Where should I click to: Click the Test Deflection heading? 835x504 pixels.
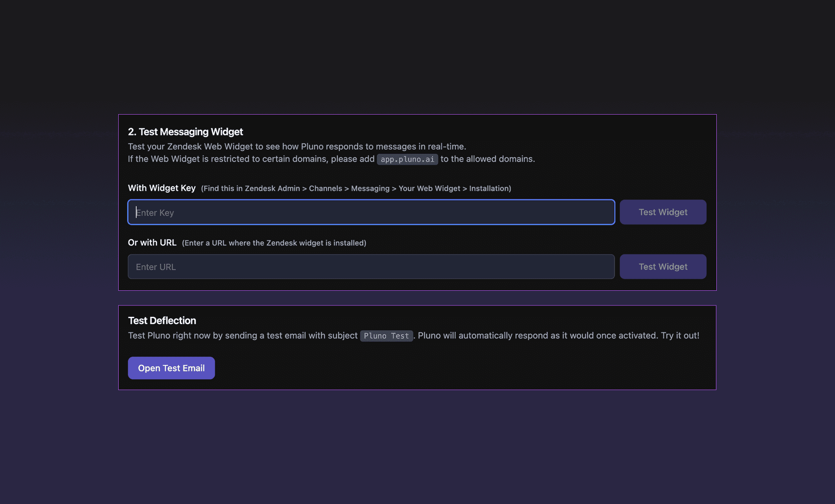click(162, 321)
